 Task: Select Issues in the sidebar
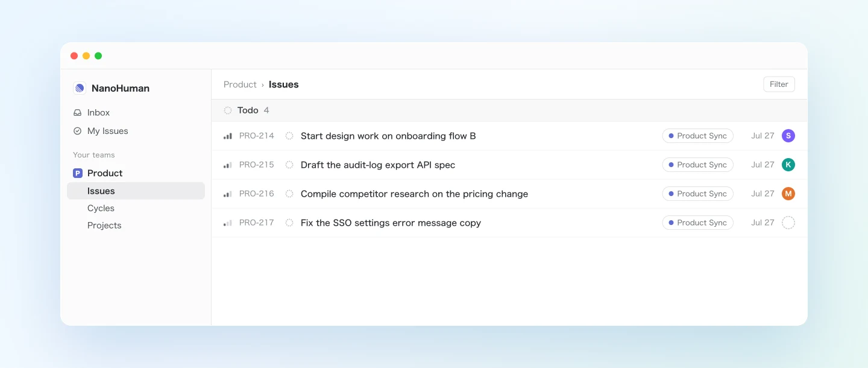click(x=136, y=191)
